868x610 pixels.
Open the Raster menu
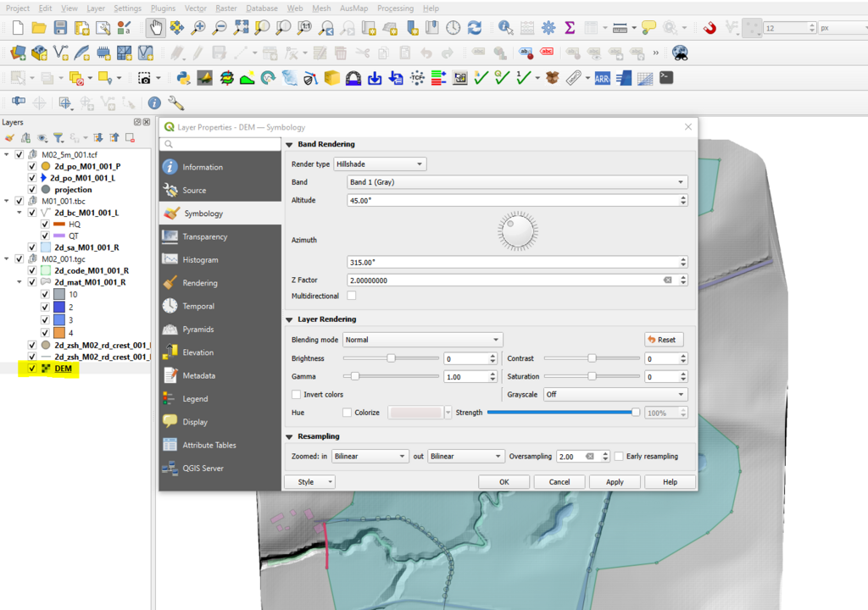point(225,8)
